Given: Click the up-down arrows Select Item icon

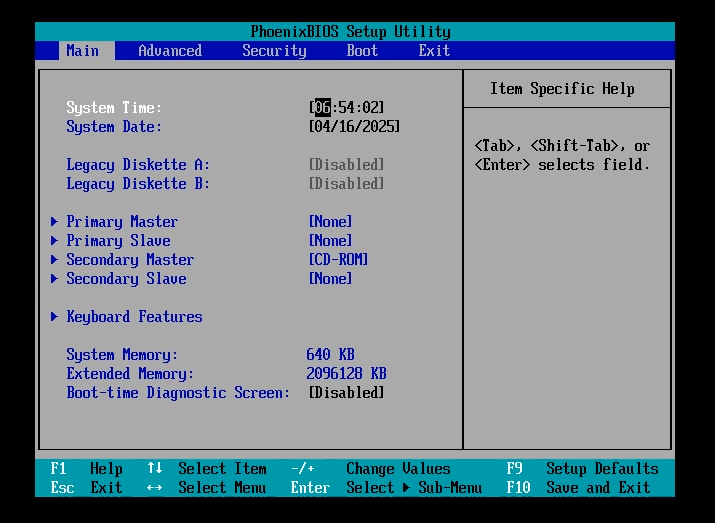Looking at the screenshot, I should 155,468.
